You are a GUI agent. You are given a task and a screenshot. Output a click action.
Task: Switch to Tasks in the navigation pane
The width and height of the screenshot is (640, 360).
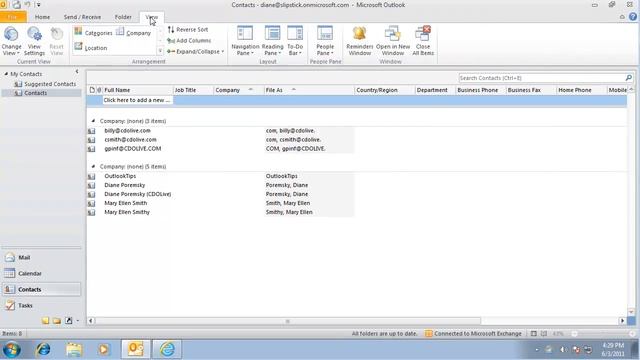[41, 305]
